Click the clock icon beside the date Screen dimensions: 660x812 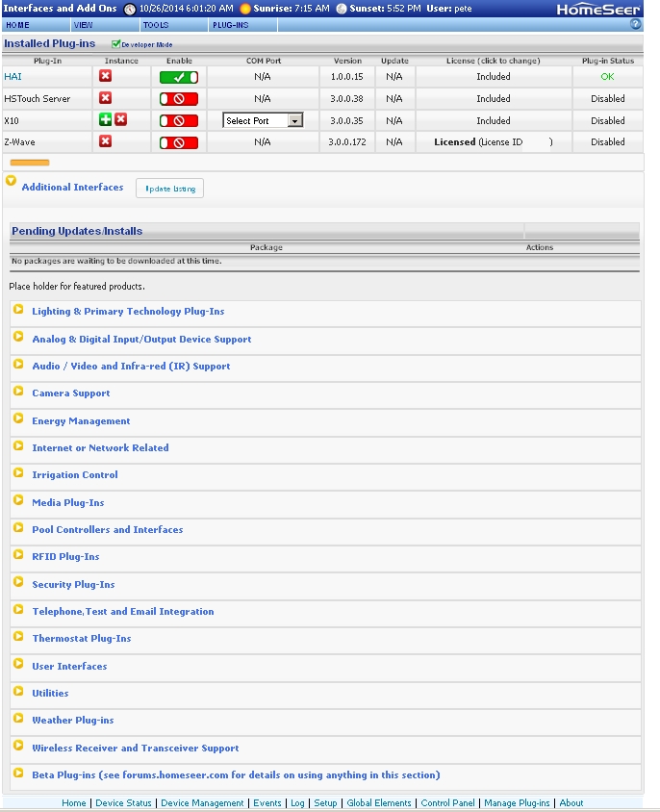click(130, 9)
